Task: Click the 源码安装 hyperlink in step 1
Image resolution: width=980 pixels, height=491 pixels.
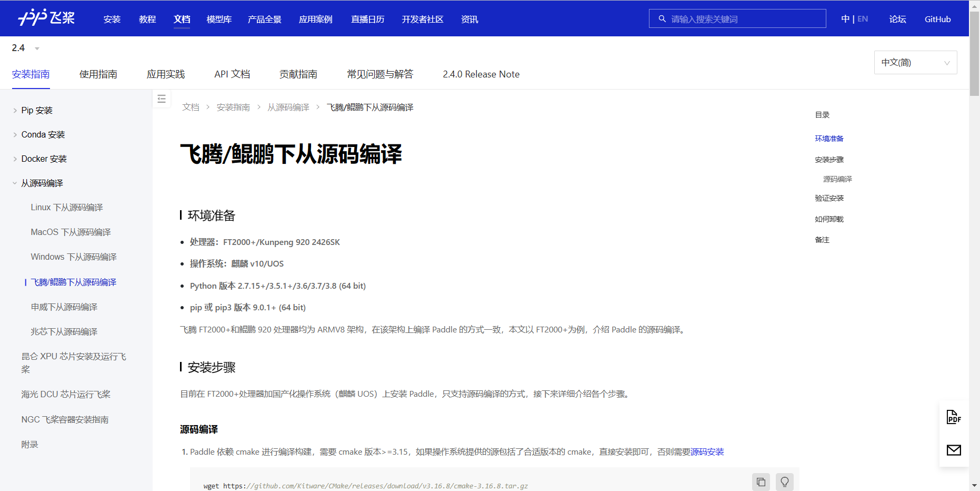Action: (x=707, y=451)
